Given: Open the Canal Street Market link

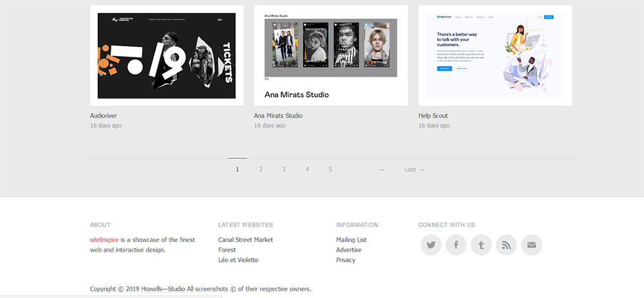Looking at the screenshot, I should tap(245, 239).
